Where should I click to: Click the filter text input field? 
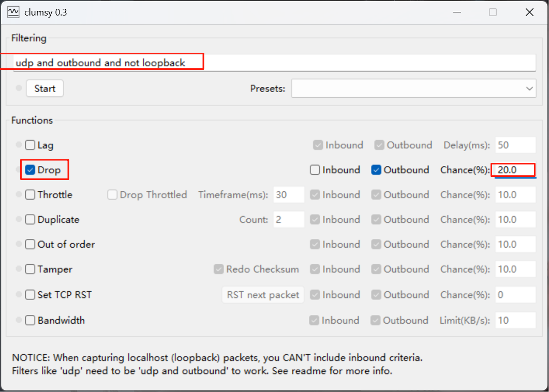coord(274,63)
